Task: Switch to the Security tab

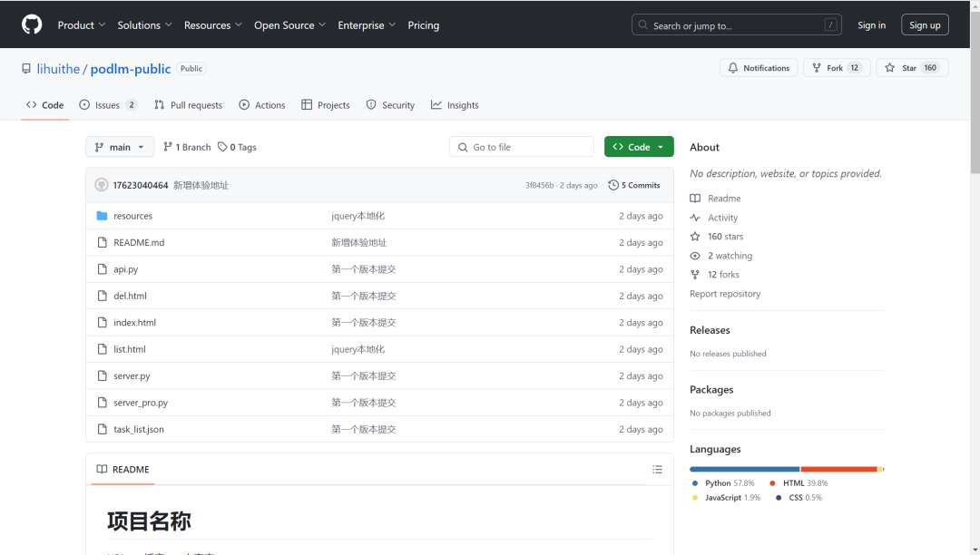Action: (390, 105)
